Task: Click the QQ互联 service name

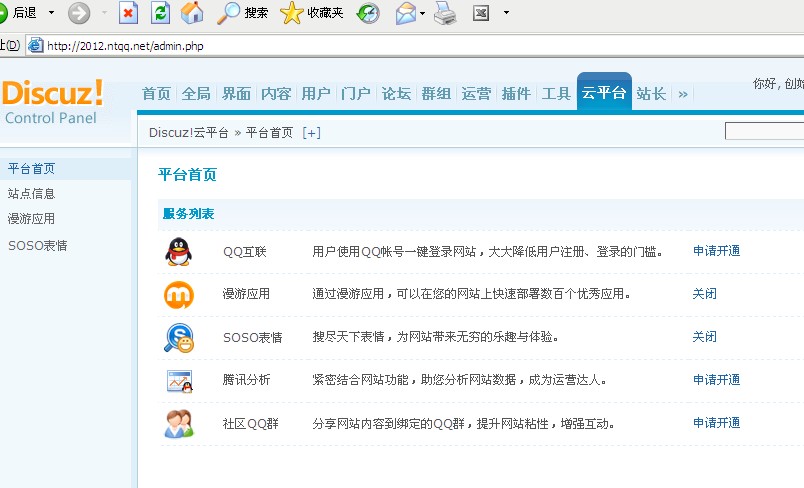Action: point(245,252)
